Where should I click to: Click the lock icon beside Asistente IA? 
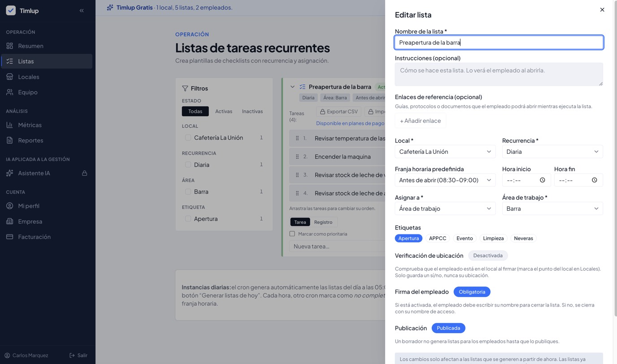coord(84,173)
